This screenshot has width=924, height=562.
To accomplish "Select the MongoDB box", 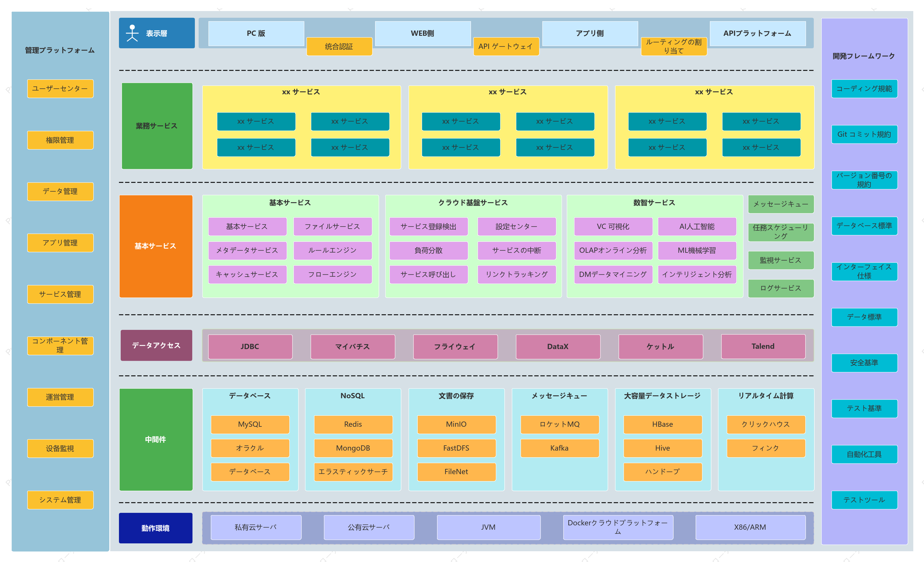I will tap(353, 448).
